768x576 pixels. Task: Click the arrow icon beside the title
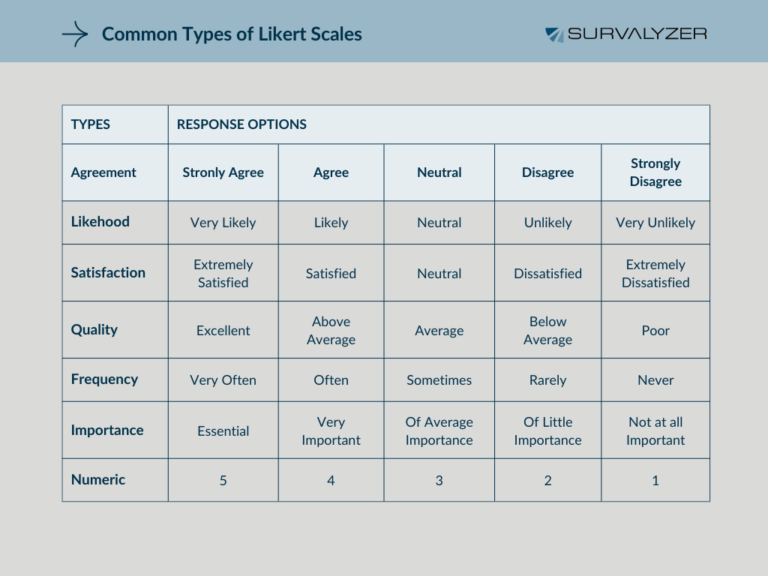click(x=75, y=34)
